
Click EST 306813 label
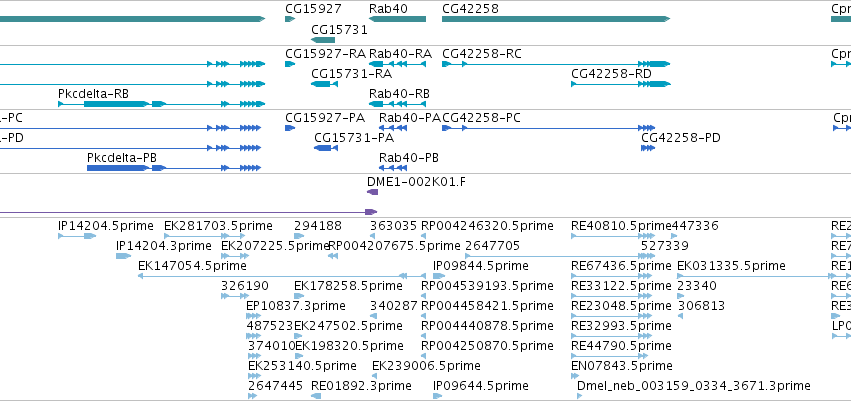(701, 306)
